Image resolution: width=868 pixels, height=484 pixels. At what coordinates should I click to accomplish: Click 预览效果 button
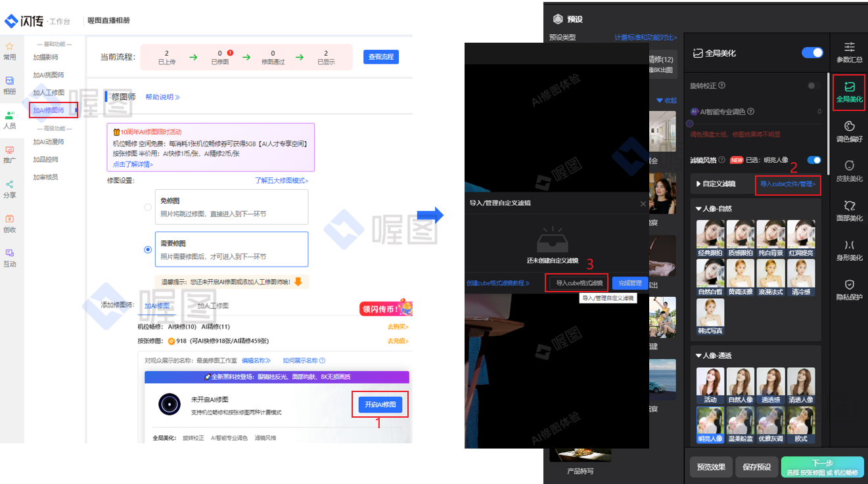[711, 468]
